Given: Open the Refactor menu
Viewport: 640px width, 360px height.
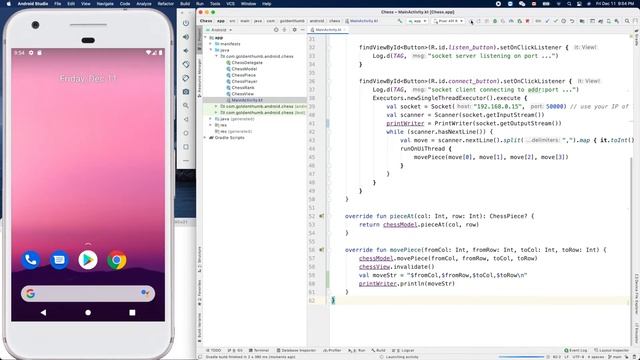Looking at the screenshot, I should pos(166,4).
